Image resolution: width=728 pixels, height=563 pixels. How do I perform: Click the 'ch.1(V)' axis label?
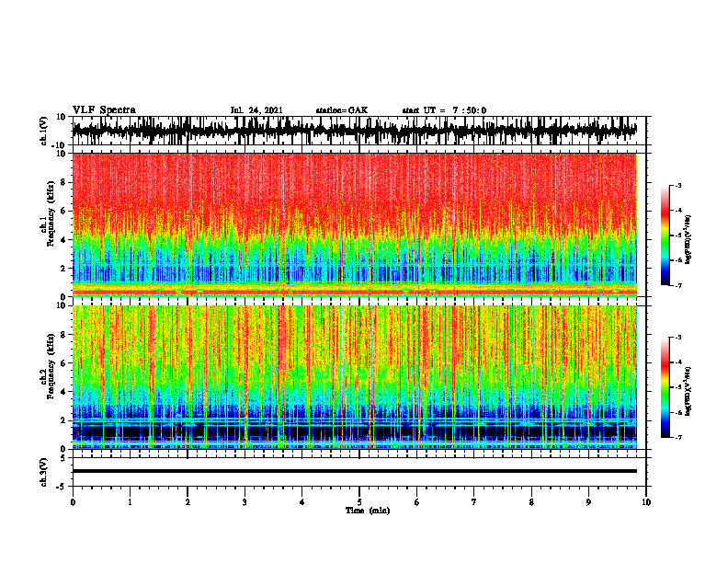coord(44,131)
